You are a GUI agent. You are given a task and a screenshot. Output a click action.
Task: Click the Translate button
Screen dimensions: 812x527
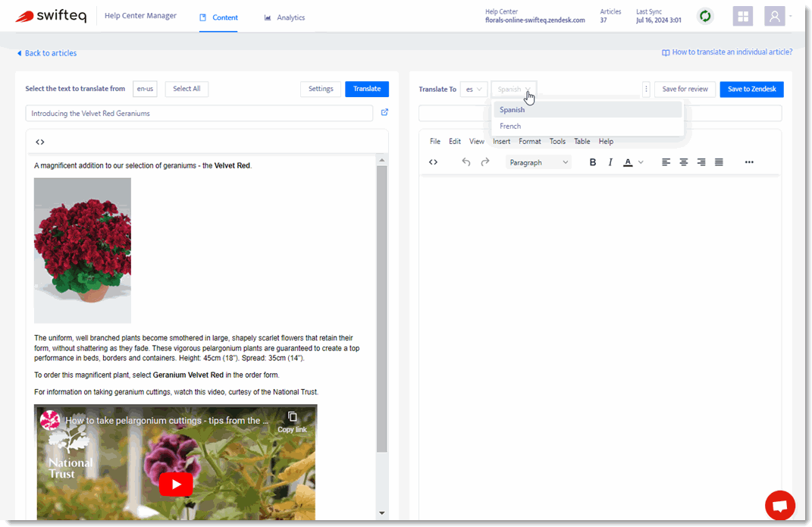[x=367, y=89]
